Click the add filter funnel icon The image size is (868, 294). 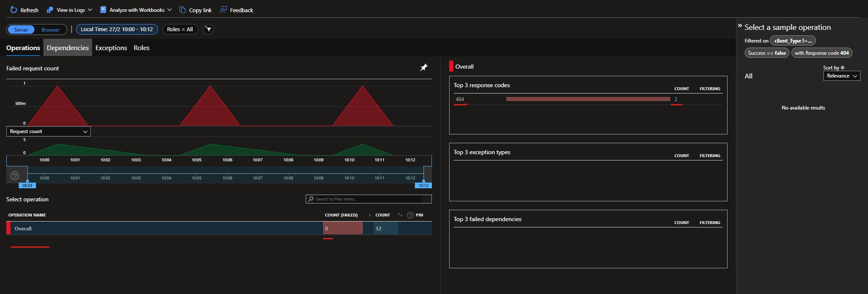(x=208, y=29)
